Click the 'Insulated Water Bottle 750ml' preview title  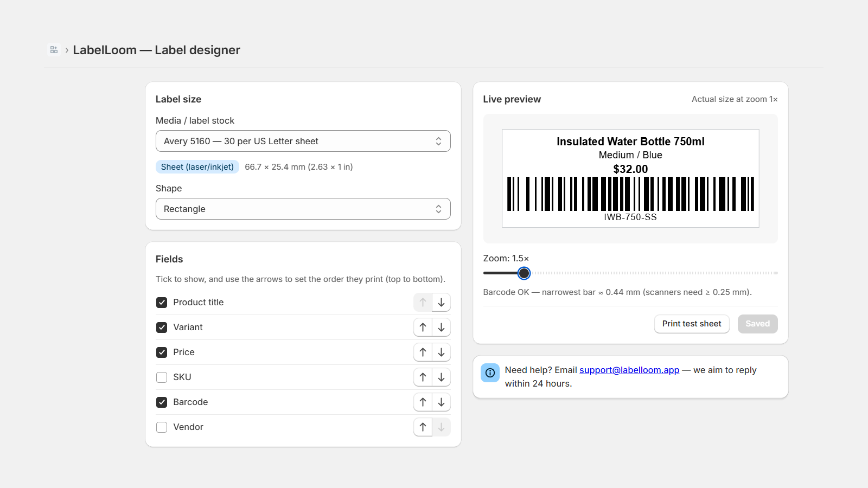pyautogui.click(x=630, y=142)
